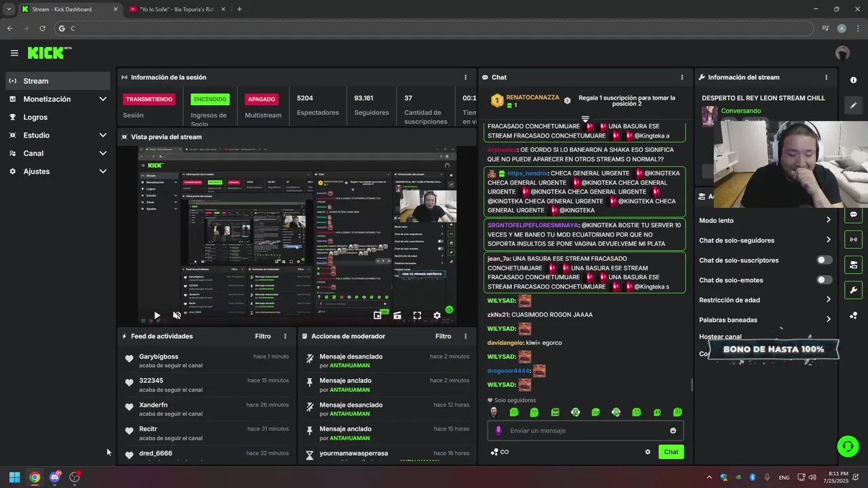Image resolution: width=868 pixels, height=488 pixels.
Task: Open Acciones de moderador three-dot menu
Action: pos(465,336)
